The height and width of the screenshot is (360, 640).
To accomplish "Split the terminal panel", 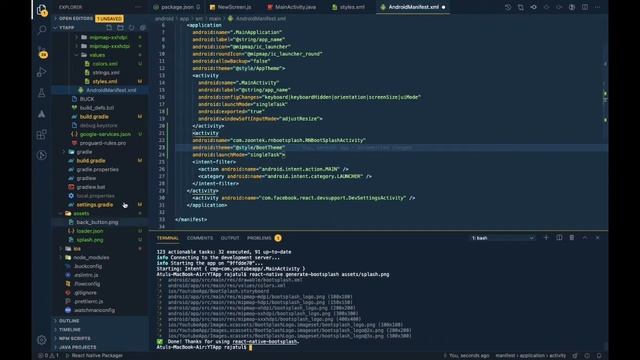I will click(x=559, y=238).
